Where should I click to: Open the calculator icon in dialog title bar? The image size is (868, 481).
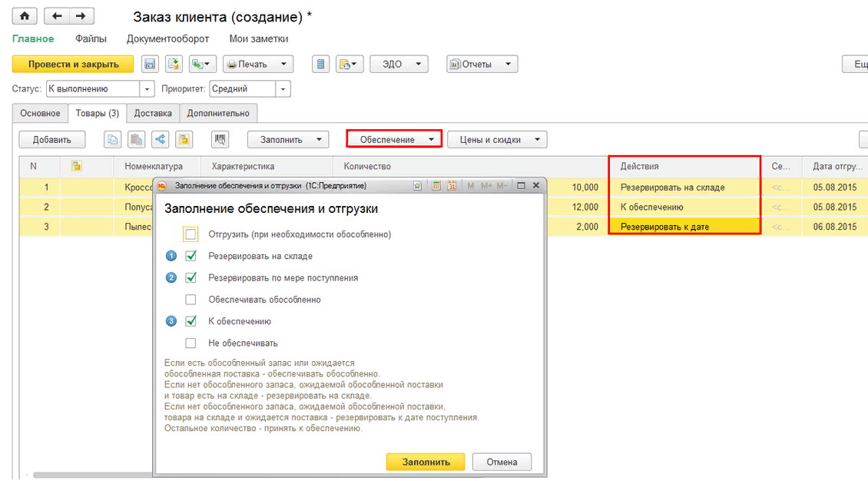click(x=436, y=186)
